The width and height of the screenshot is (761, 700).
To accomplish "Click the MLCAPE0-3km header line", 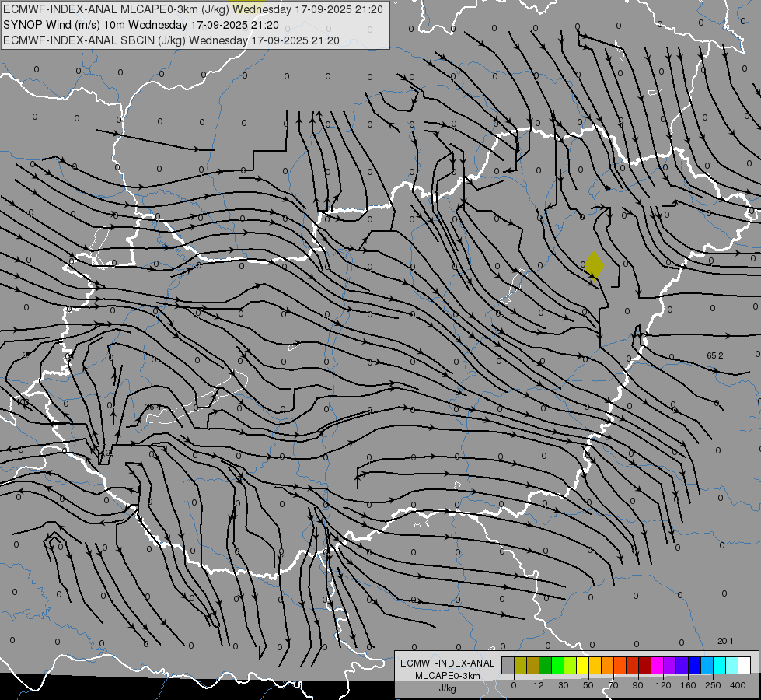I will [193, 9].
